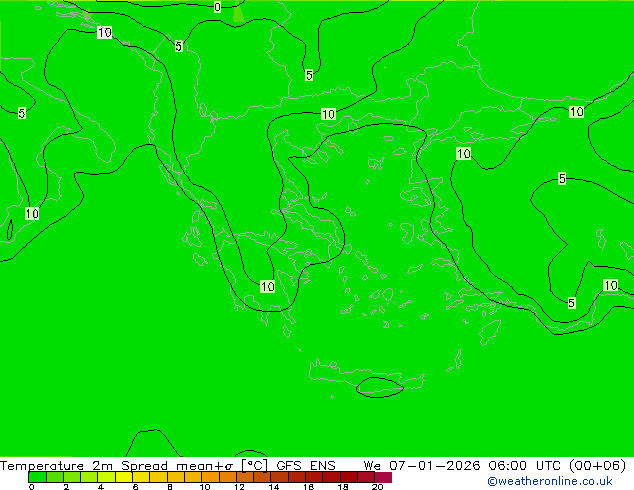This screenshot has height=490, width=634.
Task: Click the legend tick label '14'
Action: (274, 487)
